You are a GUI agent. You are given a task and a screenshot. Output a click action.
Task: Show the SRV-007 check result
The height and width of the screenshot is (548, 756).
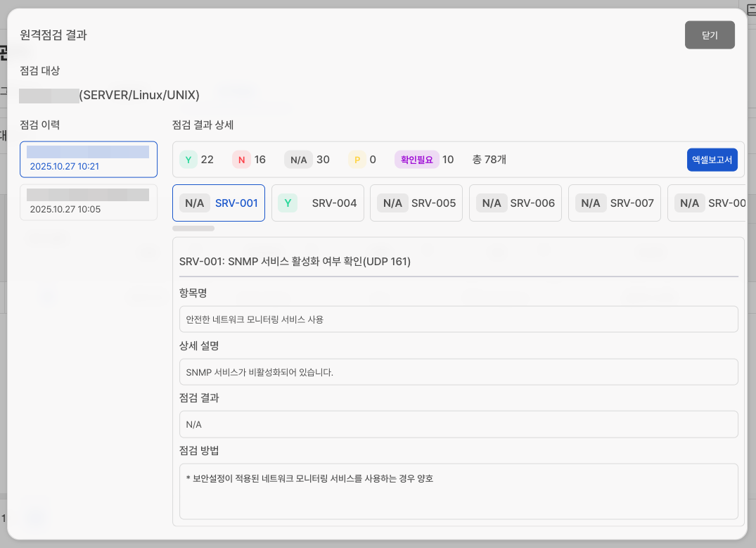pos(615,203)
